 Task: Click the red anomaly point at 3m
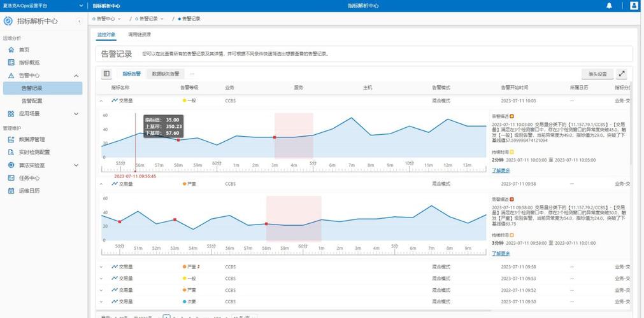[x=275, y=137]
